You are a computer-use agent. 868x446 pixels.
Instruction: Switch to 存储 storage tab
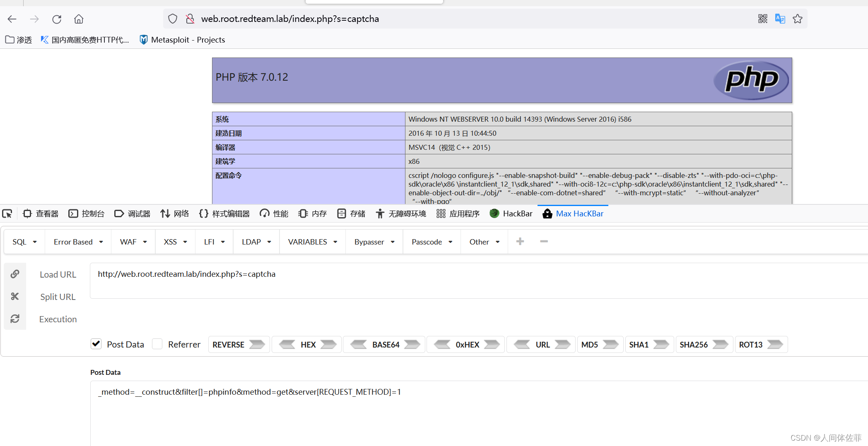(351, 213)
